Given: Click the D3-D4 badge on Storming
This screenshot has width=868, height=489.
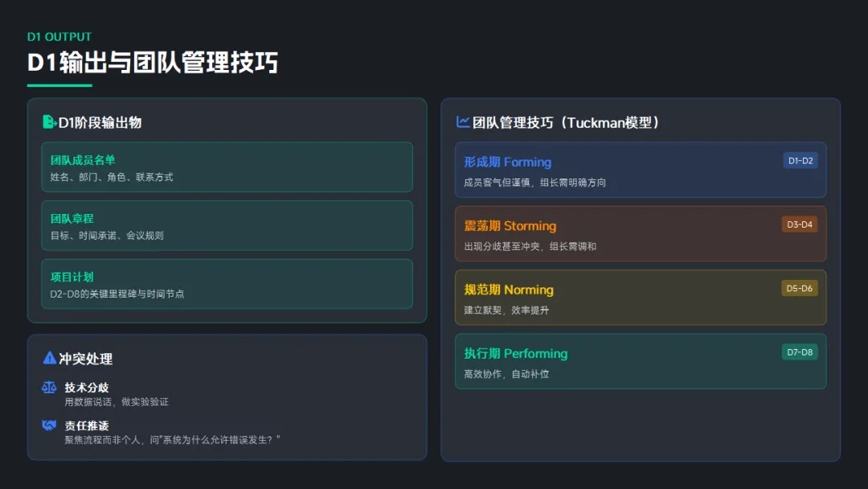Looking at the screenshot, I should 799,224.
